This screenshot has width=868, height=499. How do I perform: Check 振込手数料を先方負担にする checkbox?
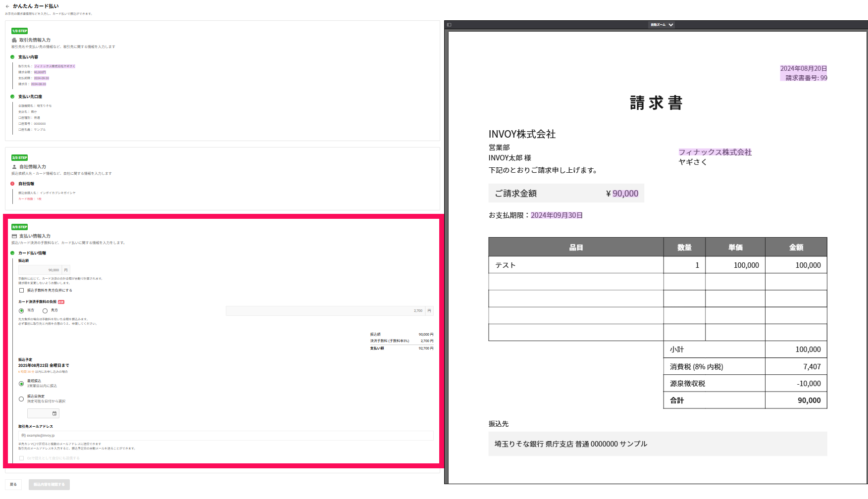coord(21,291)
